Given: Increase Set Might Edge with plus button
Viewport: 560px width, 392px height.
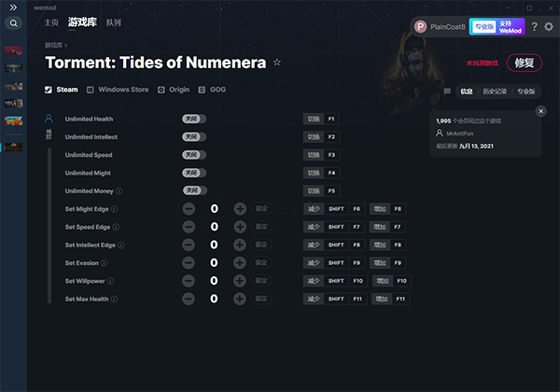Looking at the screenshot, I should coord(240,209).
